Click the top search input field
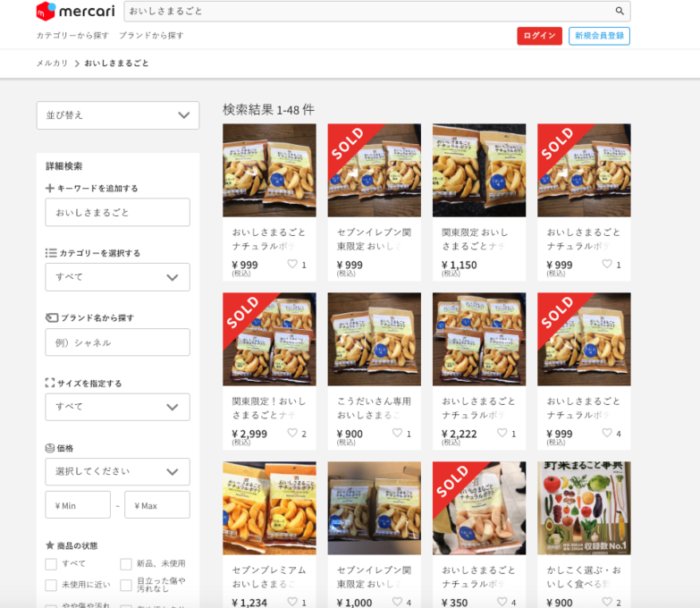 [370, 11]
